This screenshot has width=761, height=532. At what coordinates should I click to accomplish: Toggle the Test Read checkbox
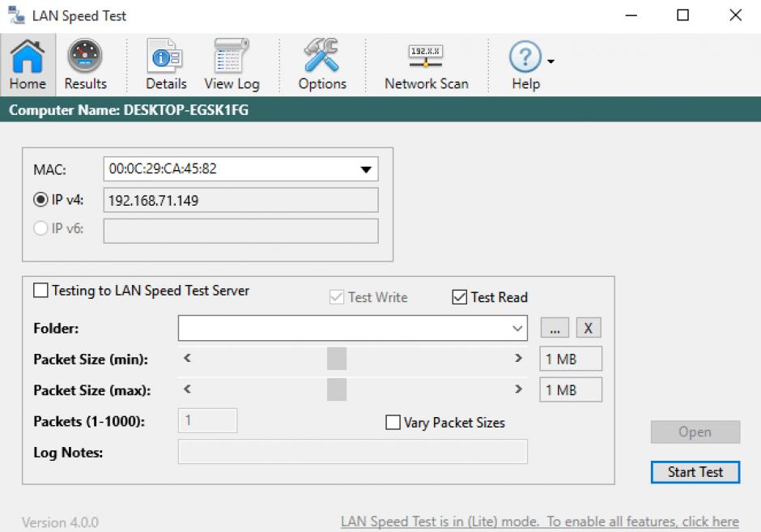point(460,297)
